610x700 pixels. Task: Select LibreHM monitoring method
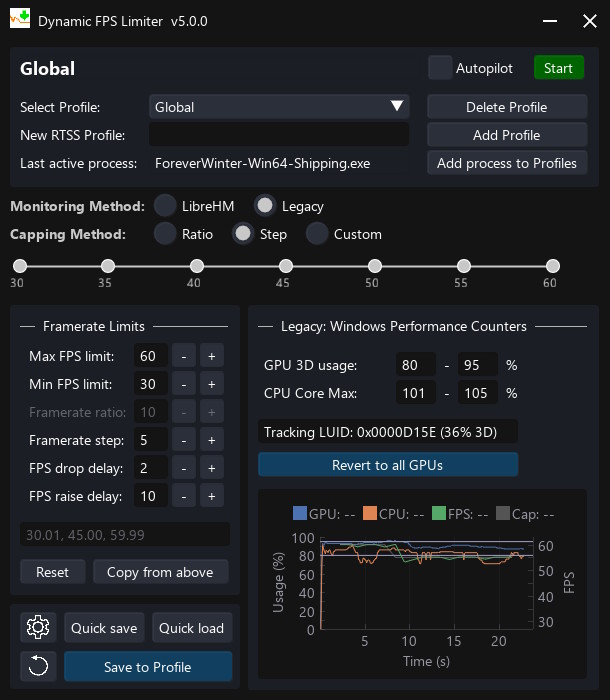pos(165,206)
